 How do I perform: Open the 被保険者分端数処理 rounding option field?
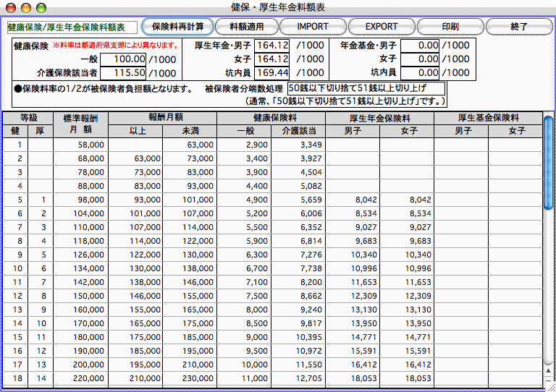tap(366, 88)
